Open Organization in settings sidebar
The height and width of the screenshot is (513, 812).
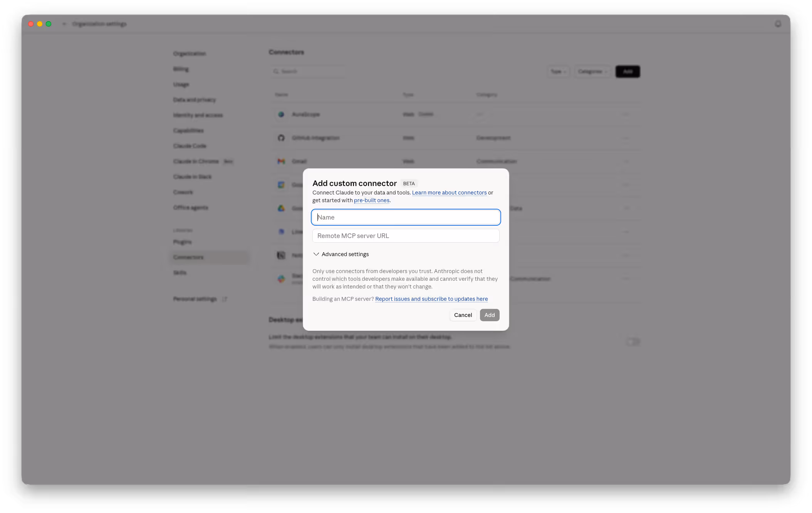tap(190, 54)
